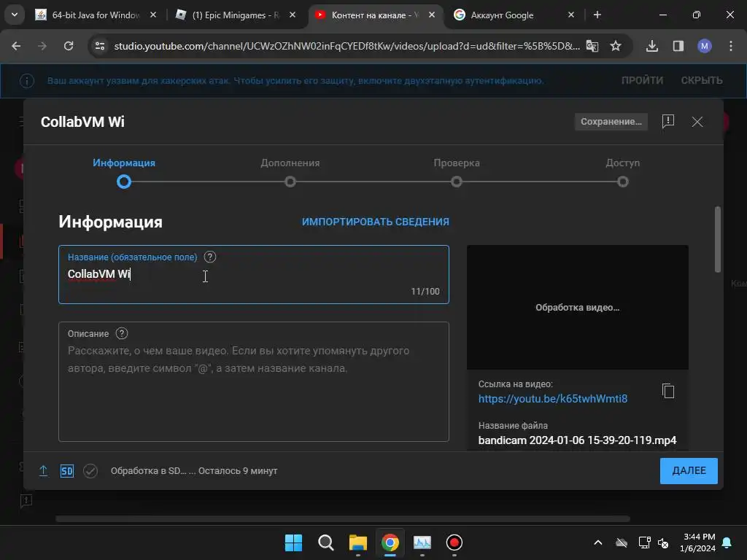The height and width of the screenshot is (560, 747).
Task: Open help icon next to Название
Action: click(x=210, y=257)
